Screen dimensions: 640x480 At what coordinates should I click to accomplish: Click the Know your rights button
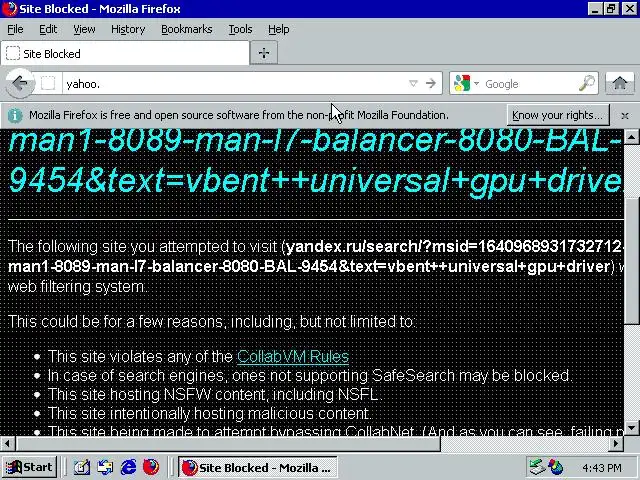(558, 116)
